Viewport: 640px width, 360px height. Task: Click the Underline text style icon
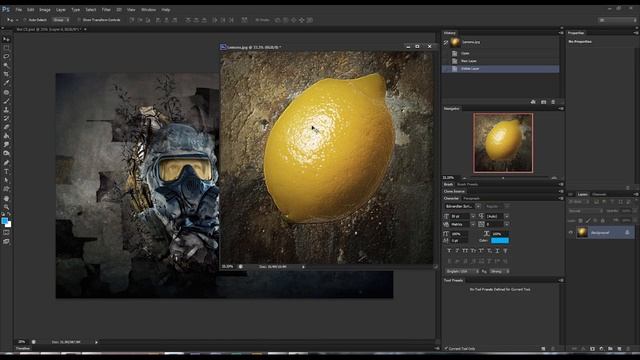pos(497,251)
